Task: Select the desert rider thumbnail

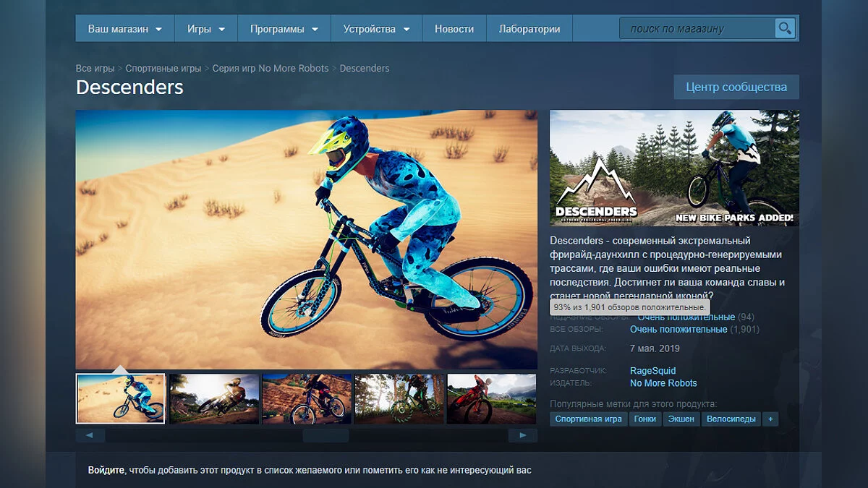Action: pos(120,398)
